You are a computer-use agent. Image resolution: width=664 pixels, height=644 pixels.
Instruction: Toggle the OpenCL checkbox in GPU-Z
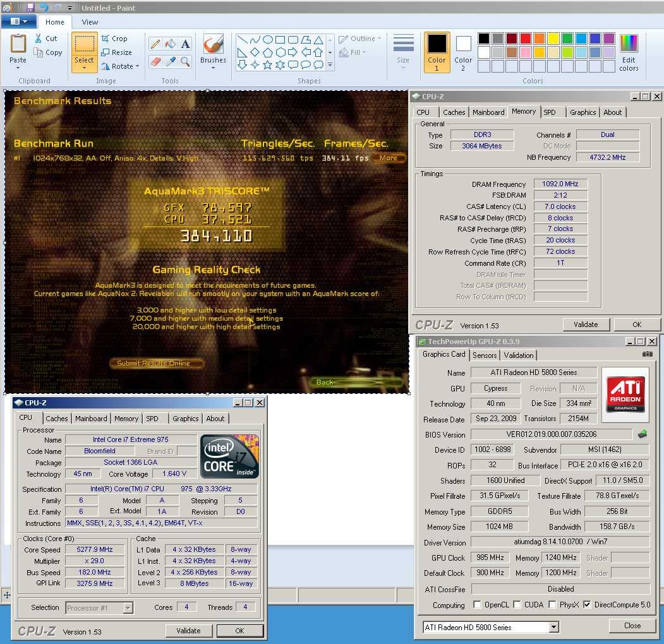477,604
